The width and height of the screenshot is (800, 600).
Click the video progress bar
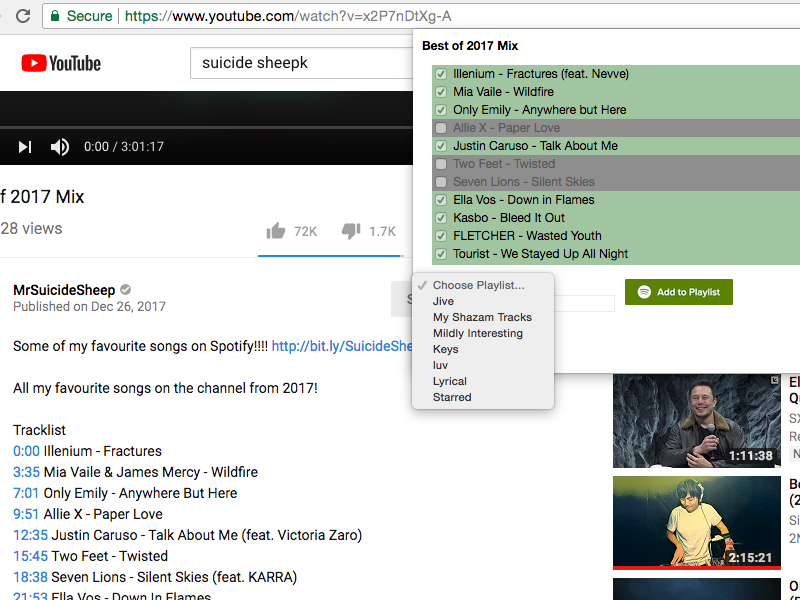pyautogui.click(x=206, y=127)
